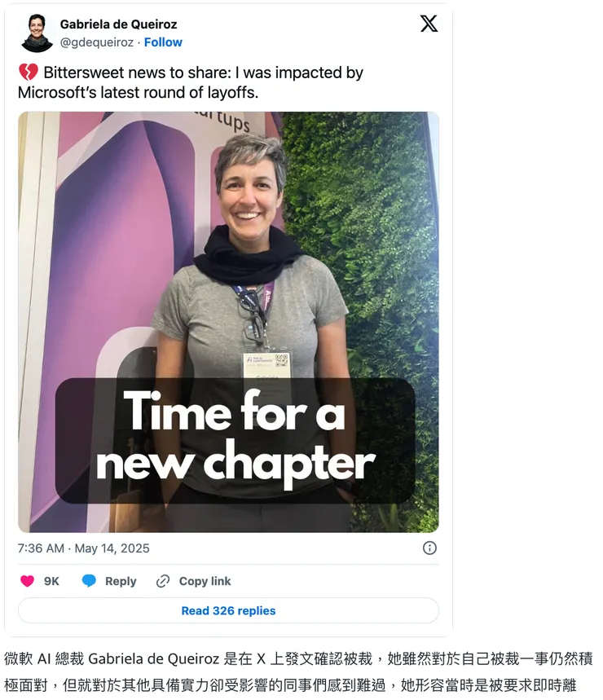Click Gabriela de Queiroz's profile avatar
Viewport: 603px width, 700px height.
(x=37, y=33)
